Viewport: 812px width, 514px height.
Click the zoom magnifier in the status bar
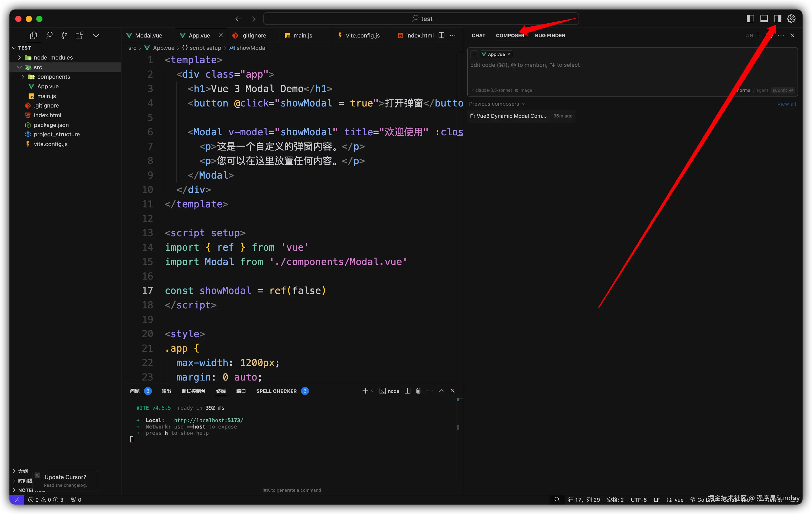coord(557,500)
